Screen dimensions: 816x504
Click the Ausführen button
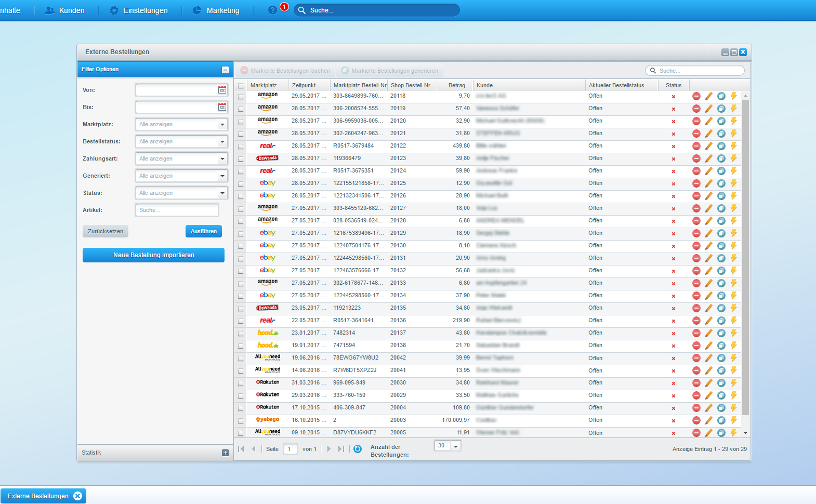click(x=203, y=231)
